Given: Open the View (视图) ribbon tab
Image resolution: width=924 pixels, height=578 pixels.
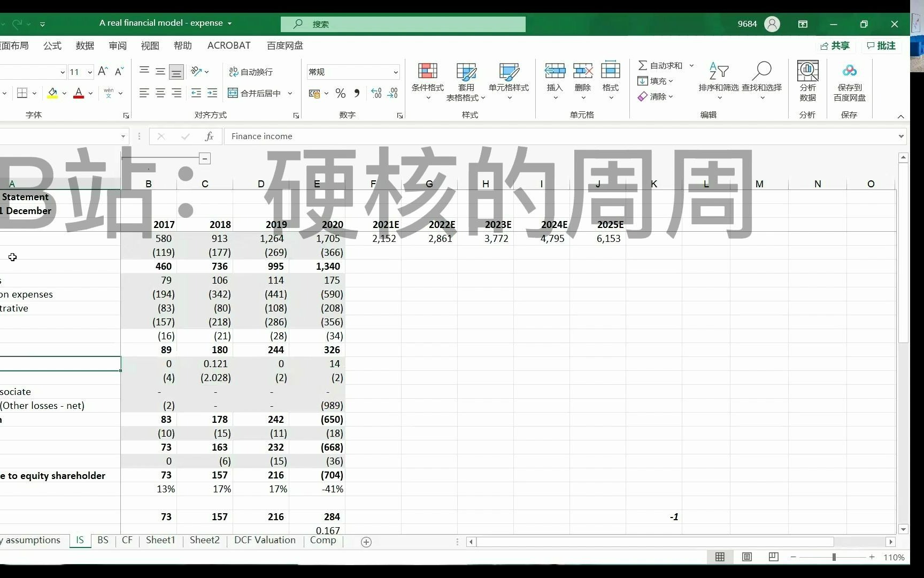Looking at the screenshot, I should pos(150,46).
